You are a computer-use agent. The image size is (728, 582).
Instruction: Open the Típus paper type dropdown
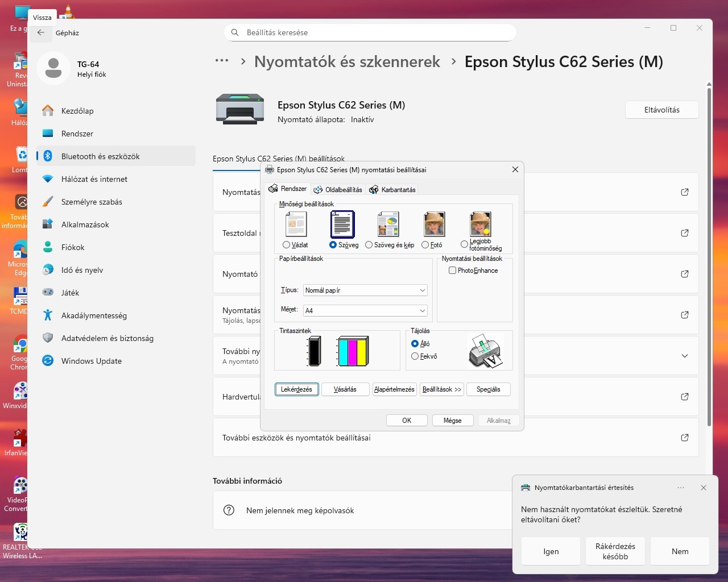tap(365, 290)
